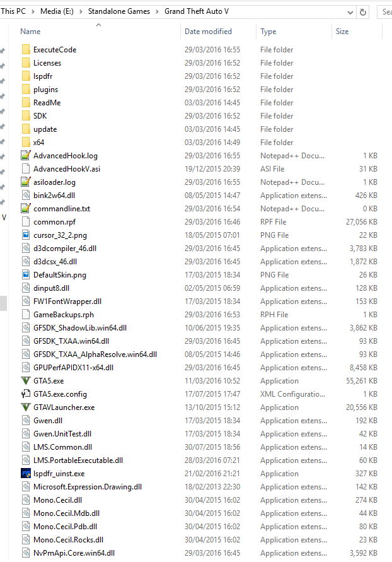The width and height of the screenshot is (392, 562).
Task: Open the address bar history dropdown
Action: coord(350,12)
